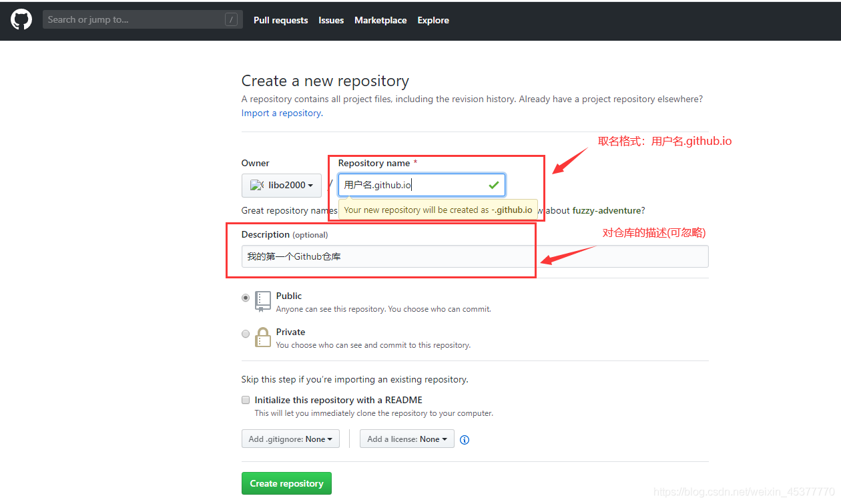
Task: Click the green checkmark in Repository name
Action: click(x=494, y=185)
